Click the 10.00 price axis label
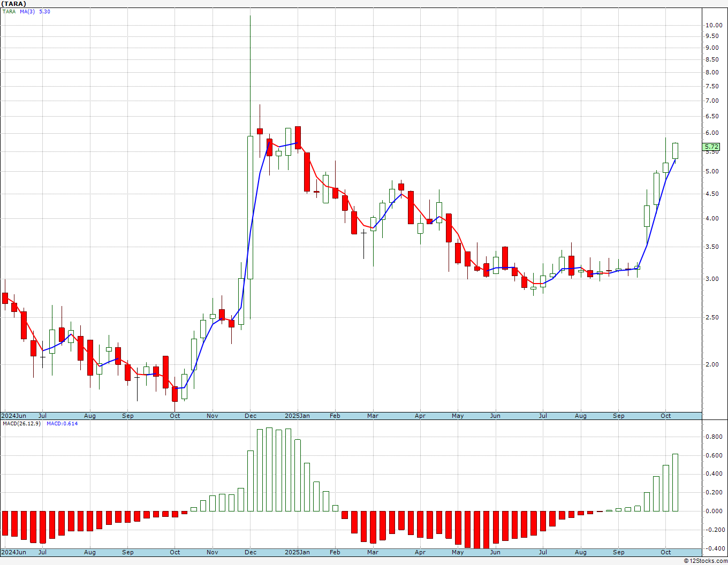Viewport: 728px width, 565px height. pos(713,25)
